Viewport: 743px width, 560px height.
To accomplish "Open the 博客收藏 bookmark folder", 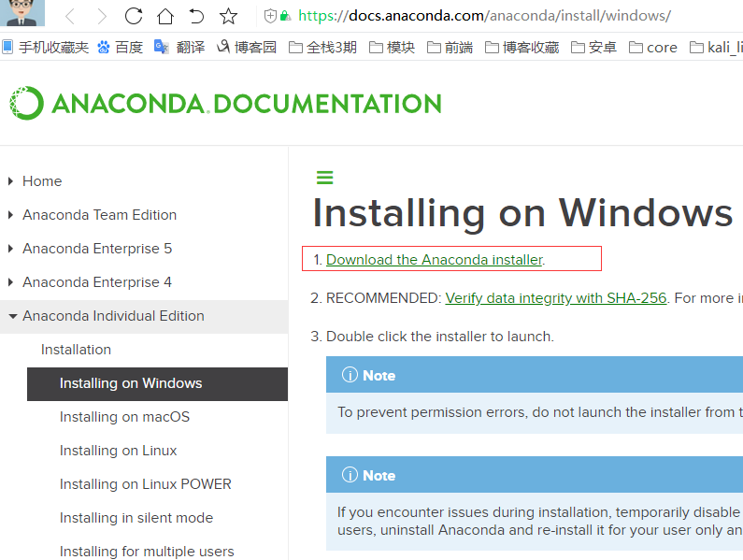I will (x=522, y=48).
